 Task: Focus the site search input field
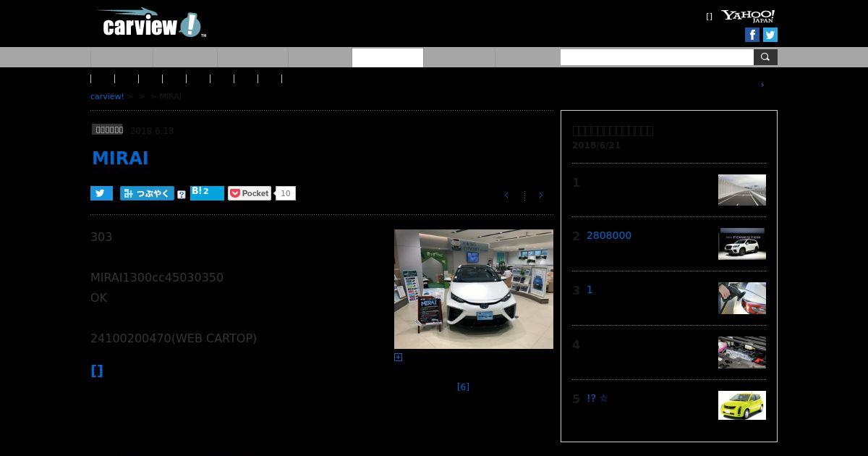tap(657, 57)
